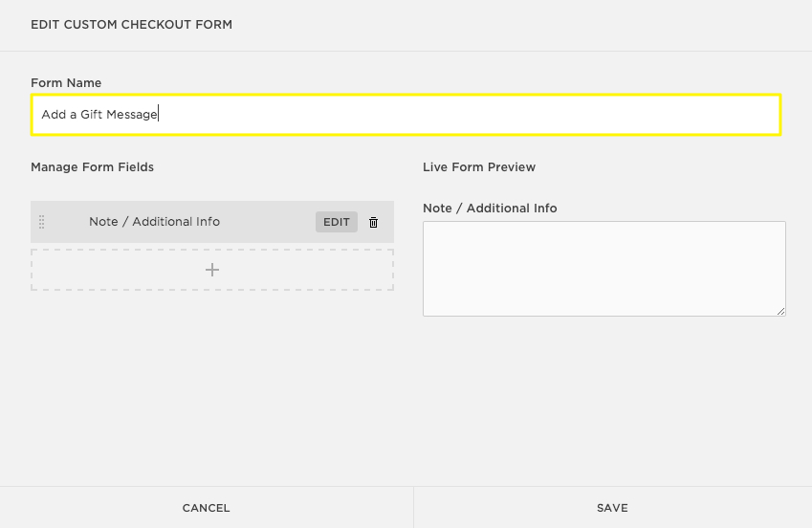
Task: Click the 'Edit Custom Checkout Form' dialog title
Action: (x=131, y=25)
